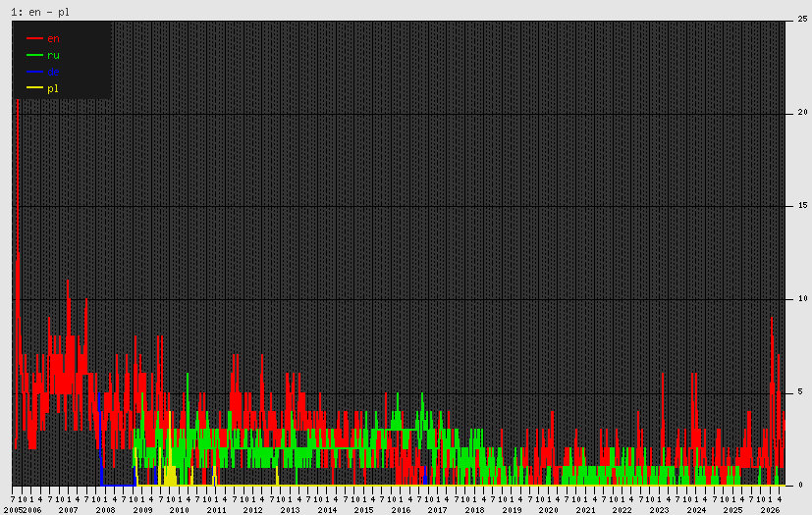Click the 2025 year label
This screenshot has height=515, width=812.
click(x=732, y=510)
